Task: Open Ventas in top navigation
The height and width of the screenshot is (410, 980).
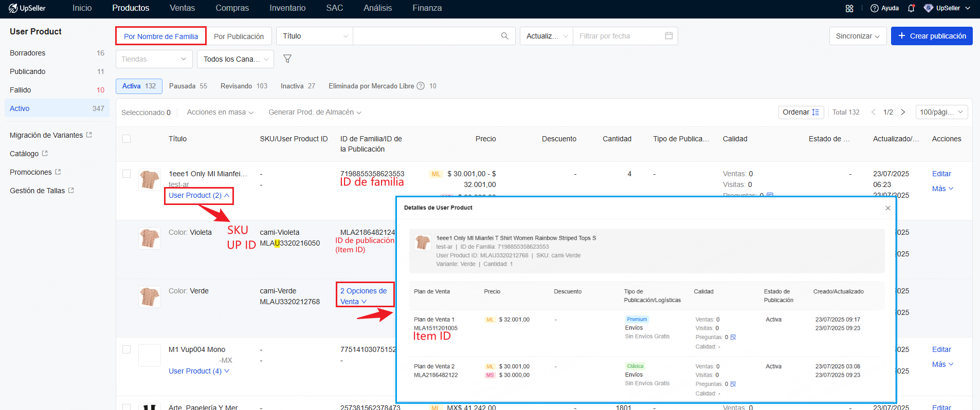Action: [x=182, y=8]
